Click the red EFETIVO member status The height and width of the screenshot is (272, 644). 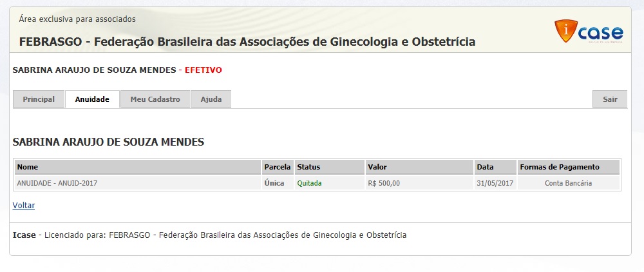click(204, 70)
